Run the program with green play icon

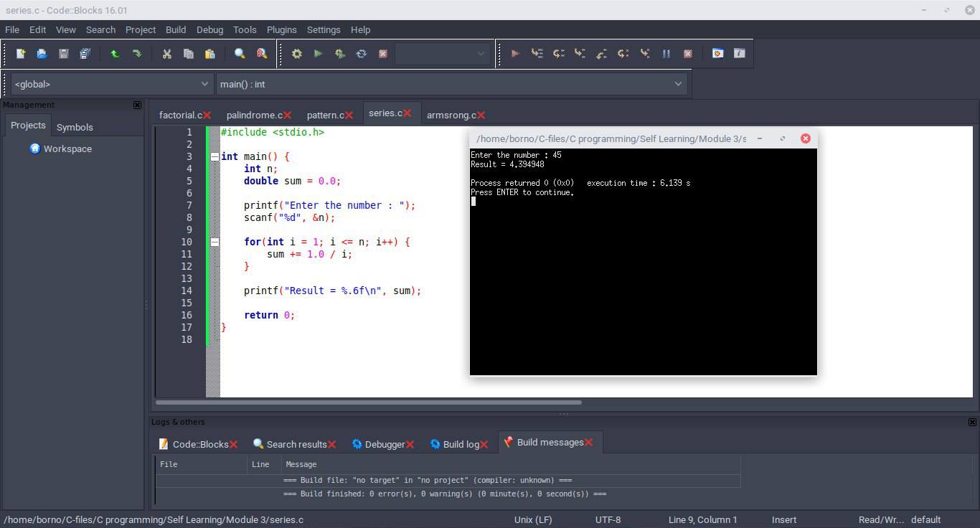click(x=318, y=54)
